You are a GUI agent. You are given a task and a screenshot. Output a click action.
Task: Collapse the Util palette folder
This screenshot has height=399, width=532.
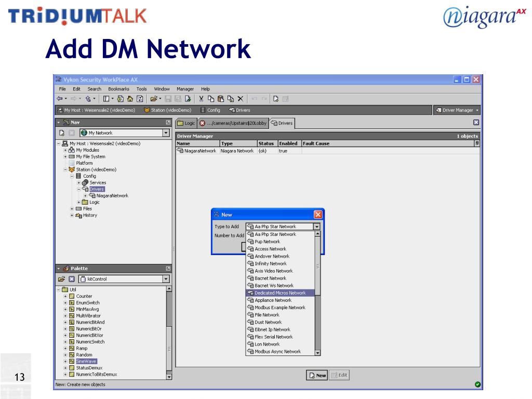[x=59, y=290]
